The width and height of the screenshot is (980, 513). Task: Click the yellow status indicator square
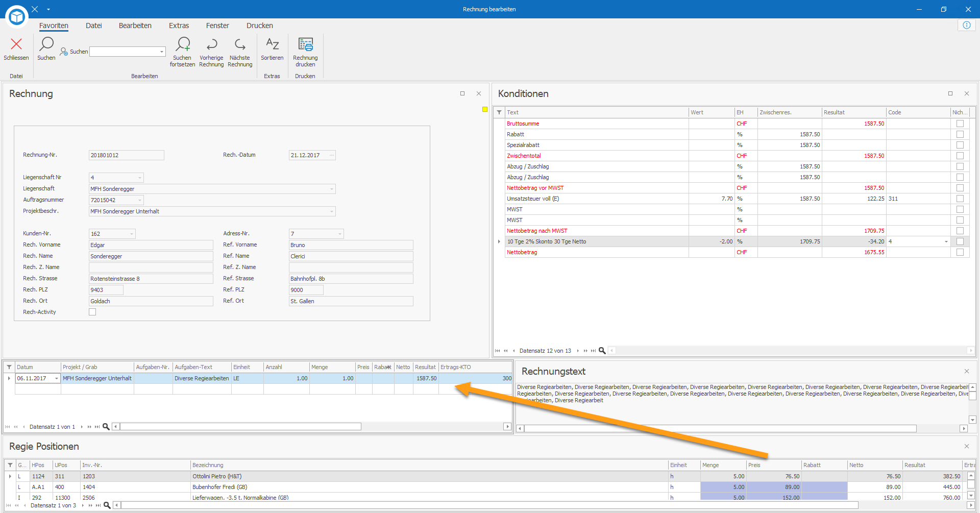[485, 109]
